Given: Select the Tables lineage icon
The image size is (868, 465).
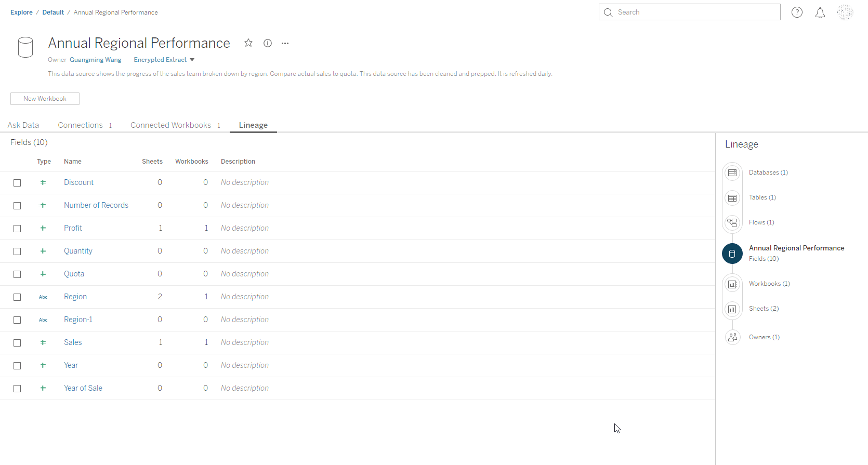Looking at the screenshot, I should pyautogui.click(x=732, y=198).
